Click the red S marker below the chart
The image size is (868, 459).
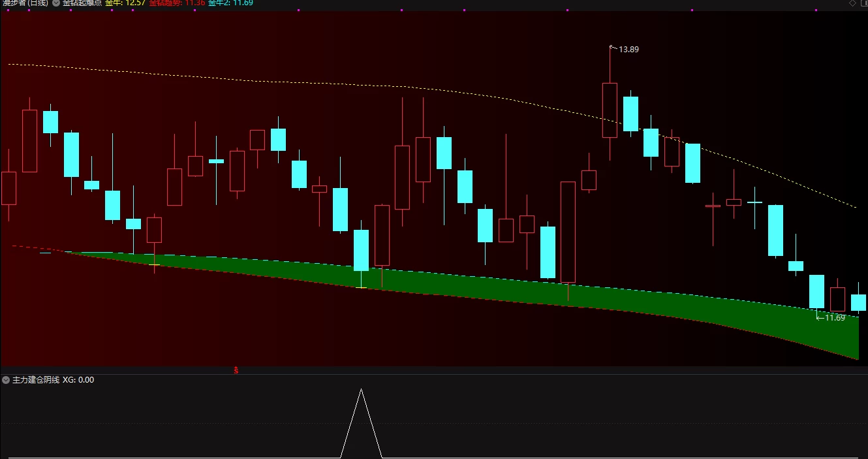[x=236, y=370]
